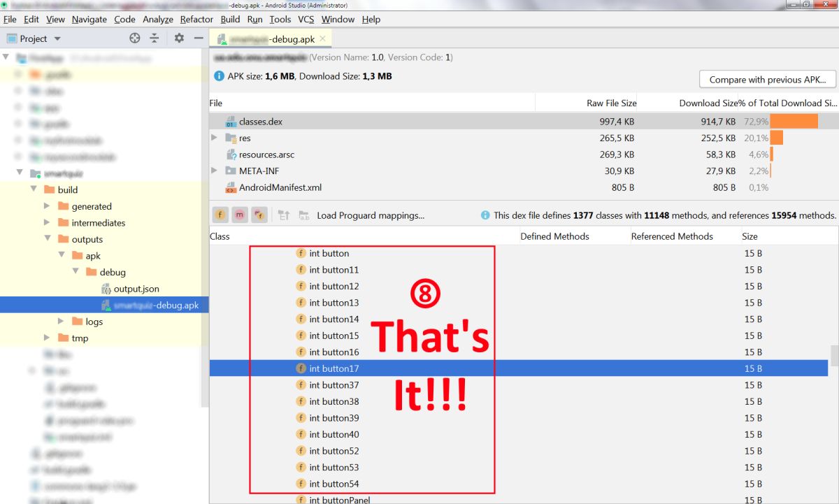Click the classes.dex download percentage bar
839x504 pixels.
794,122
